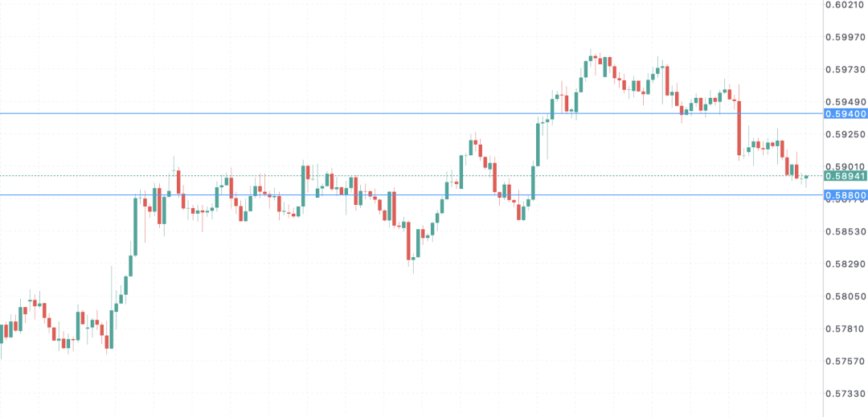868x417 pixels.
Task: Select the horizontal line drawn at 0.59400
Action: (411, 114)
